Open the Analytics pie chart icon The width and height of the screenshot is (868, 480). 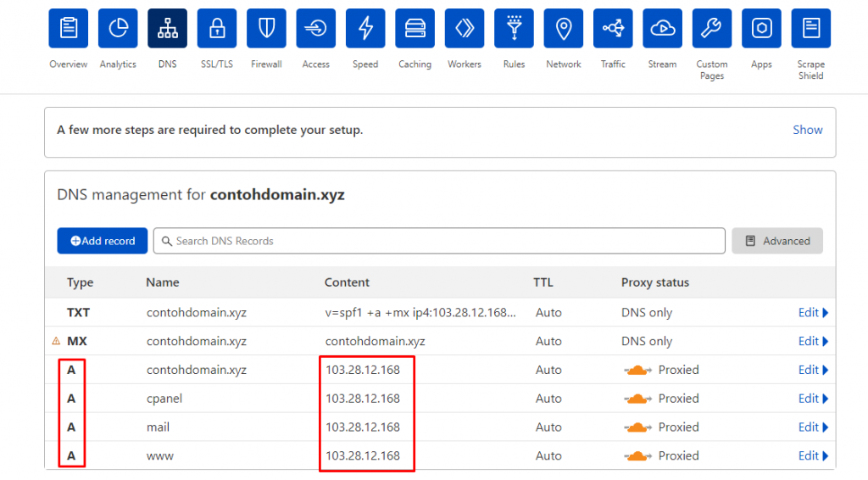118,29
